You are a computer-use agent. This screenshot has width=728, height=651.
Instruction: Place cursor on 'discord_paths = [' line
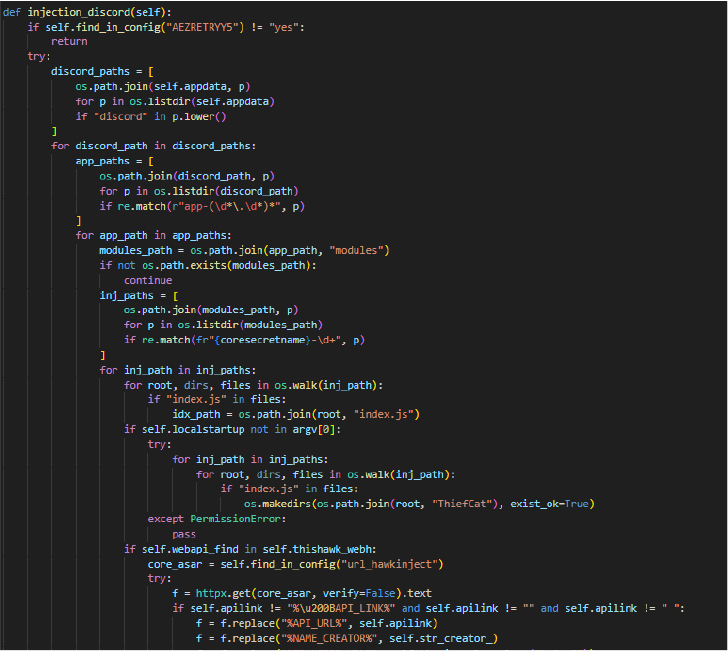[102, 72]
